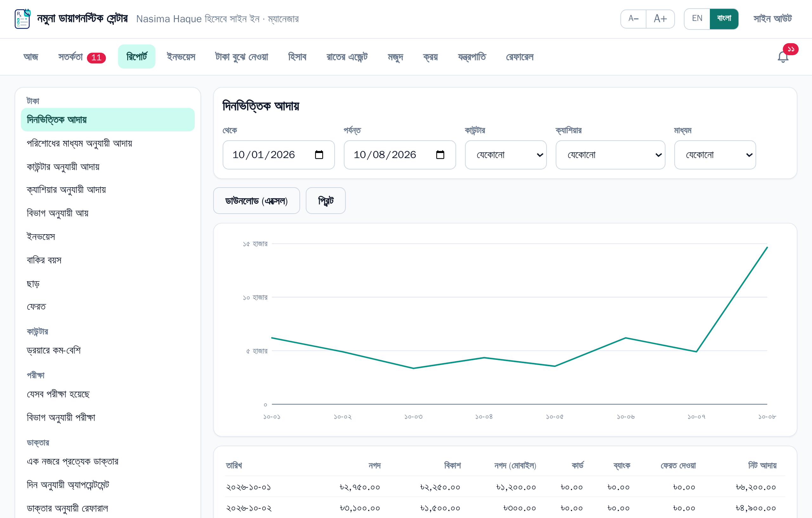Open calendar picker in পর্যন্ত date field
The width and height of the screenshot is (812, 518).
point(440,155)
